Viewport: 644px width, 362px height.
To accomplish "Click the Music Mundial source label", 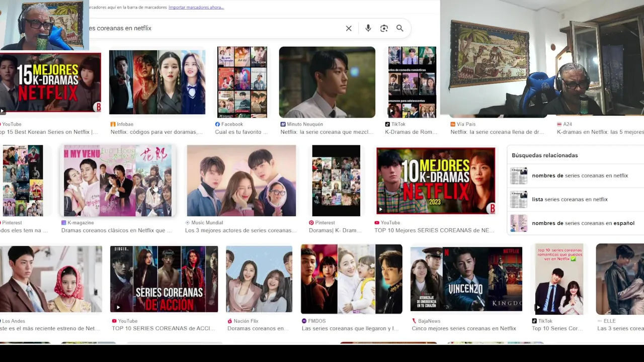I will pyautogui.click(x=204, y=223).
